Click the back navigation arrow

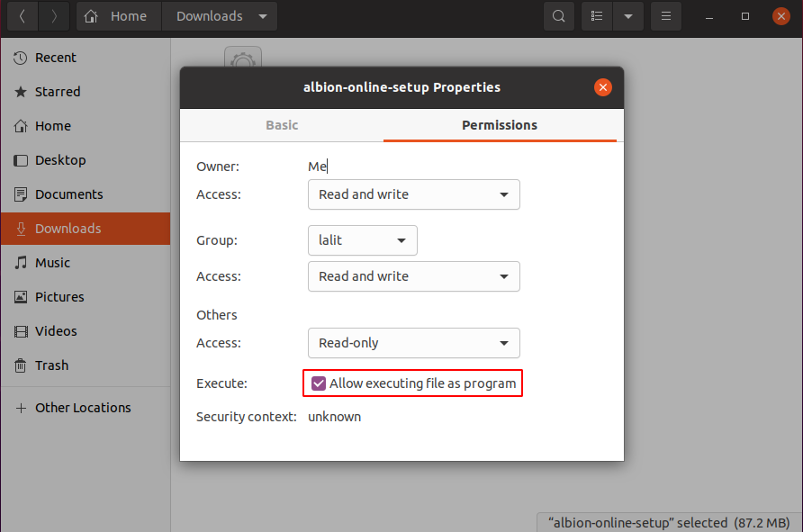tap(22, 15)
